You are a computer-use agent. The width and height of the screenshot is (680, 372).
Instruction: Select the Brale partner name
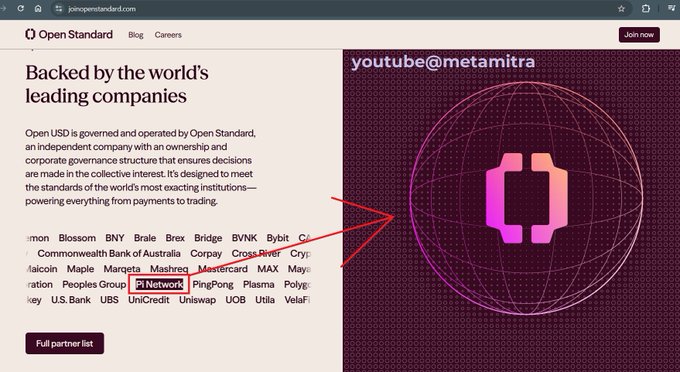(145, 238)
